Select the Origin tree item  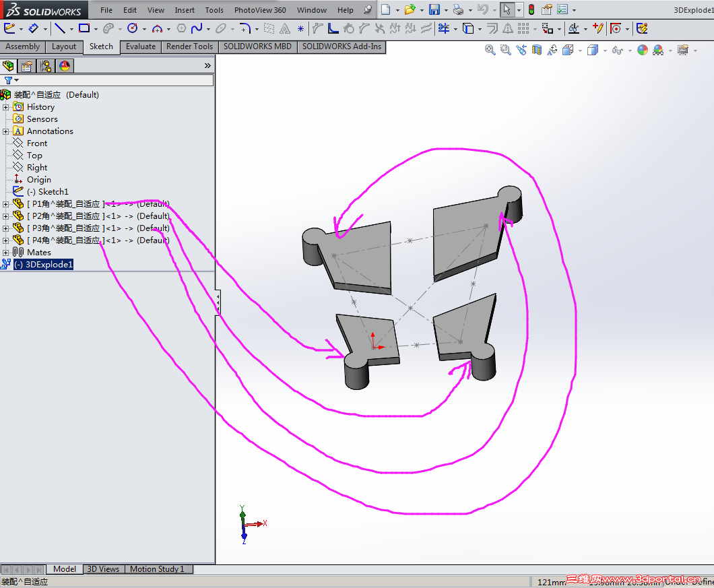pos(38,180)
